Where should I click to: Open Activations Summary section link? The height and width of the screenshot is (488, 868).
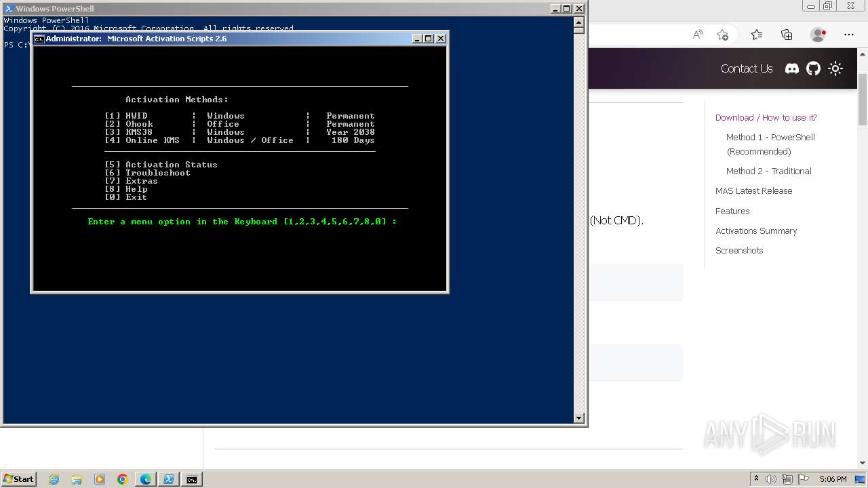click(x=756, y=230)
